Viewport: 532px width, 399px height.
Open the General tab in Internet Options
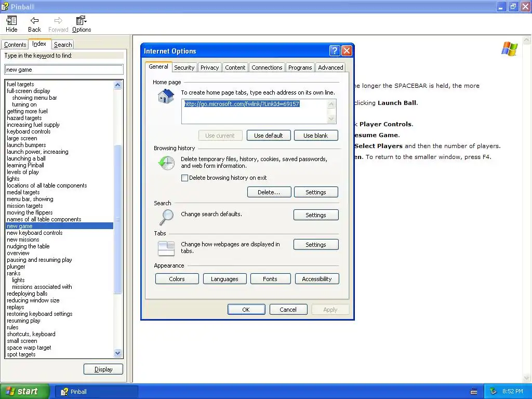tap(158, 66)
